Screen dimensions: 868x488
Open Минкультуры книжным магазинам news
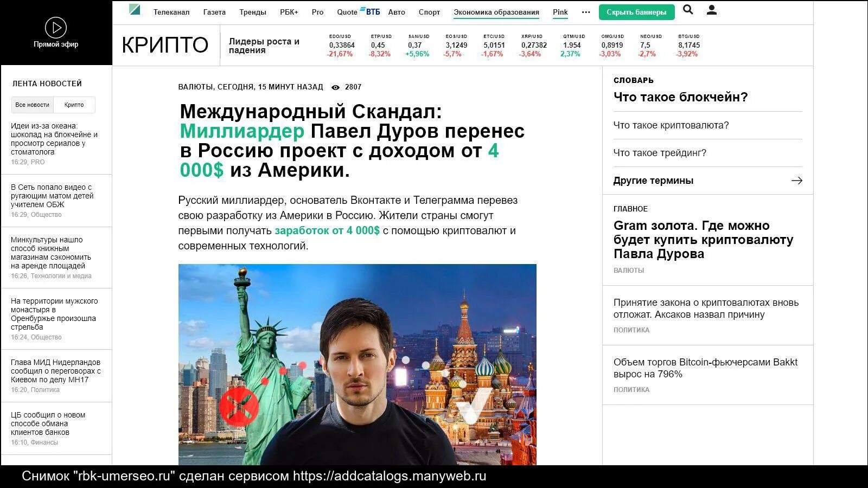click(51, 253)
